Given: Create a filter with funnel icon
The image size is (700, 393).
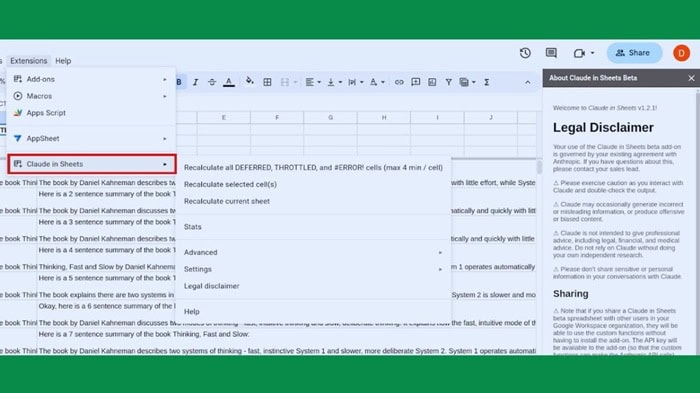Looking at the screenshot, I should (449, 82).
